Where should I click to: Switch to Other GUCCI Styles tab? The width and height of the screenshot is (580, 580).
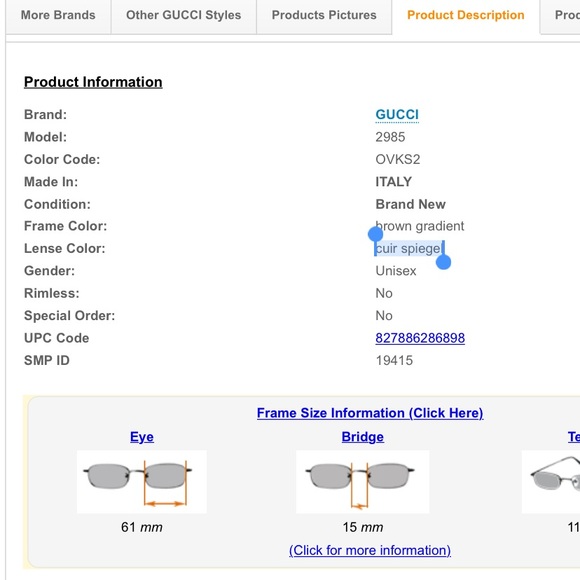point(183,16)
